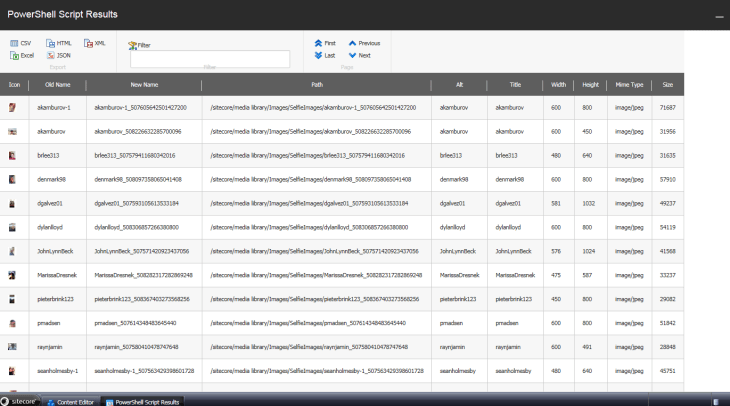The width and height of the screenshot is (730, 406).
Task: Export results as XML
Action: pyautogui.click(x=95, y=44)
